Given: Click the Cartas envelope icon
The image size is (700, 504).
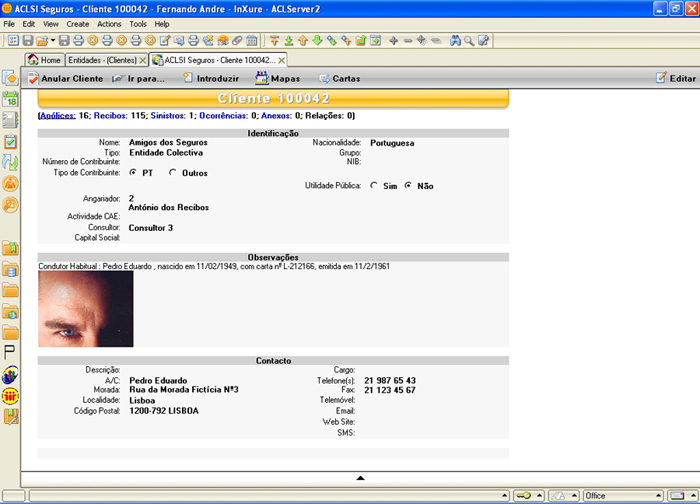Looking at the screenshot, I should pos(324,78).
